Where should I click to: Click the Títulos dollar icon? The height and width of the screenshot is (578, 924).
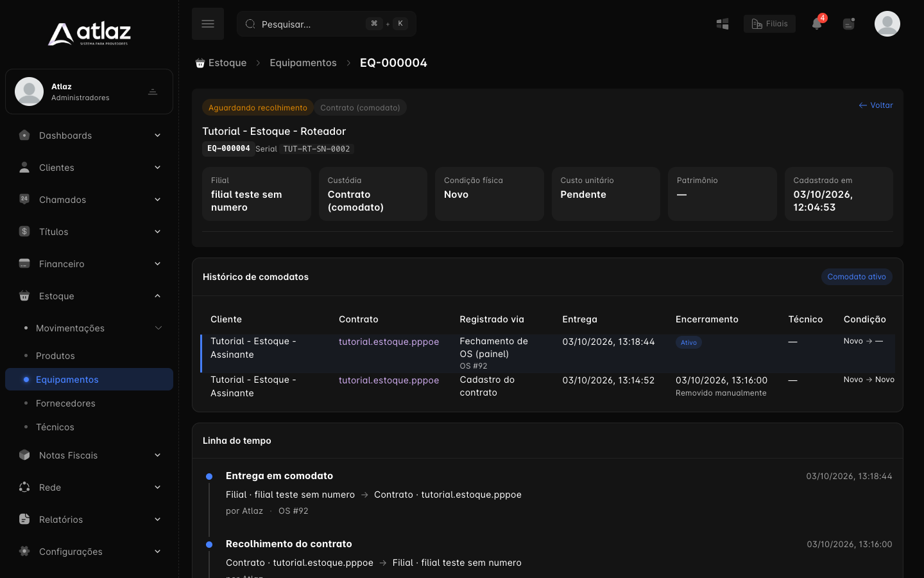pyautogui.click(x=24, y=231)
